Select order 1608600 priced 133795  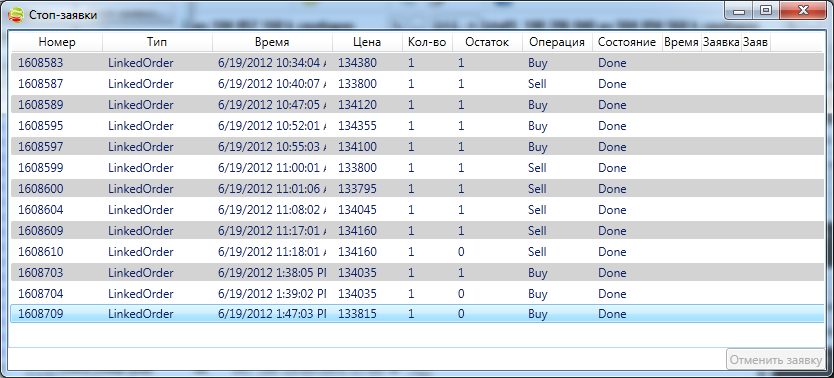[418, 189]
